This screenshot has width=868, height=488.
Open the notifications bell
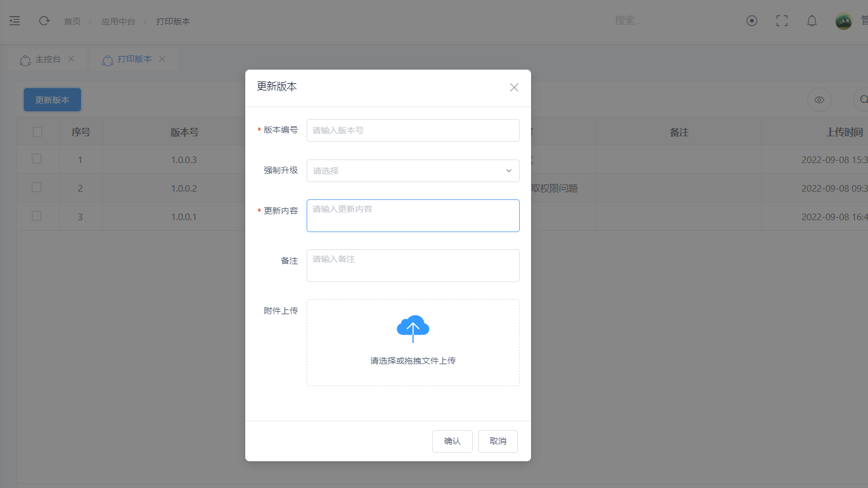[812, 21]
